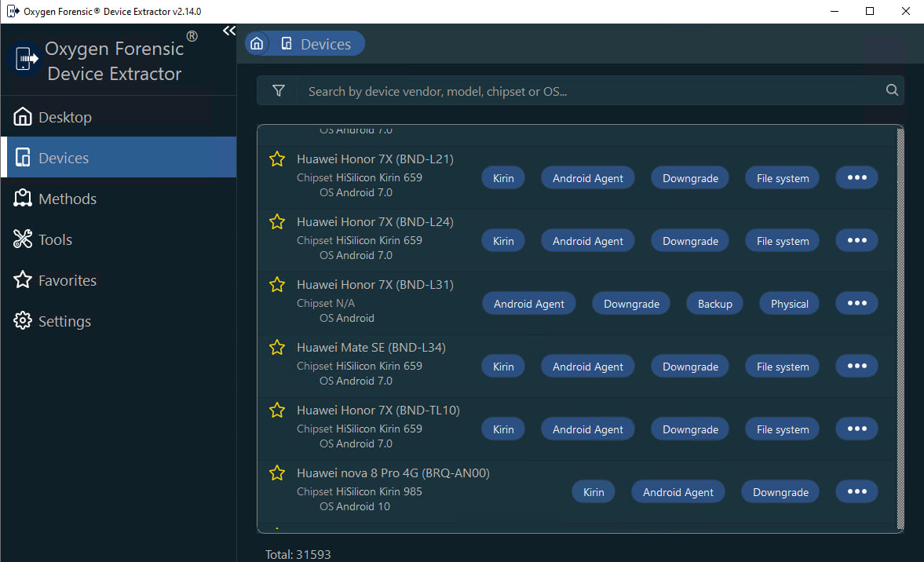Open Settings from the sidebar
This screenshot has height=562, width=924.
(64, 321)
